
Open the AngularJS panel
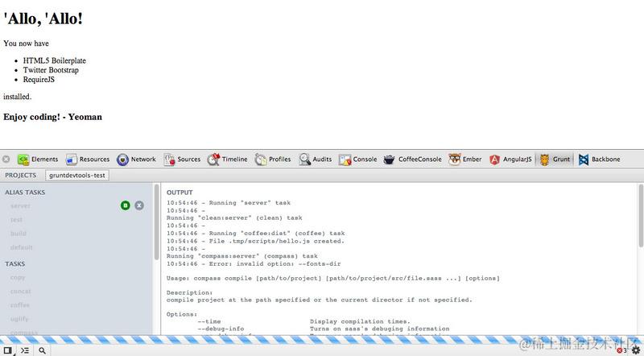pyautogui.click(x=510, y=159)
